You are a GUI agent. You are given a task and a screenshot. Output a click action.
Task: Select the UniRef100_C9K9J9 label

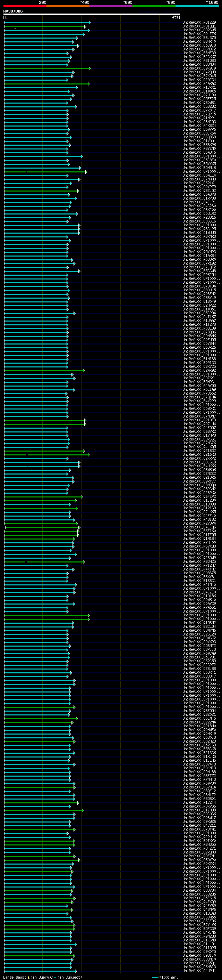[x=199, y=68]
